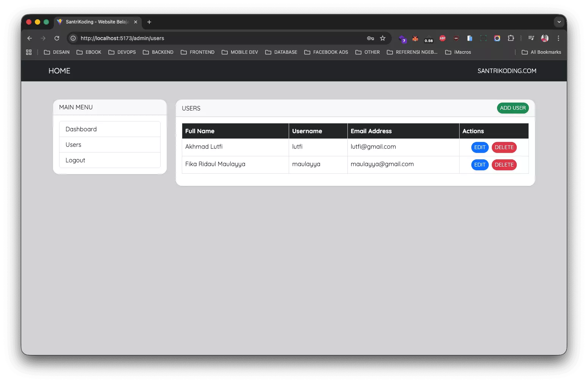Delete the Fika Ridaul Maulayya user
The width and height of the screenshot is (588, 383).
[504, 165]
